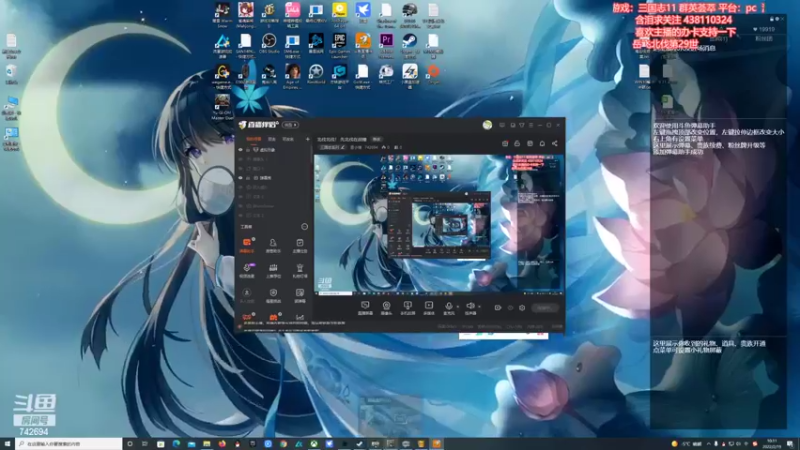Image resolution: width=800 pixels, height=450 pixels.
Task: Add a webcam source from bottom bar
Action: (386, 307)
